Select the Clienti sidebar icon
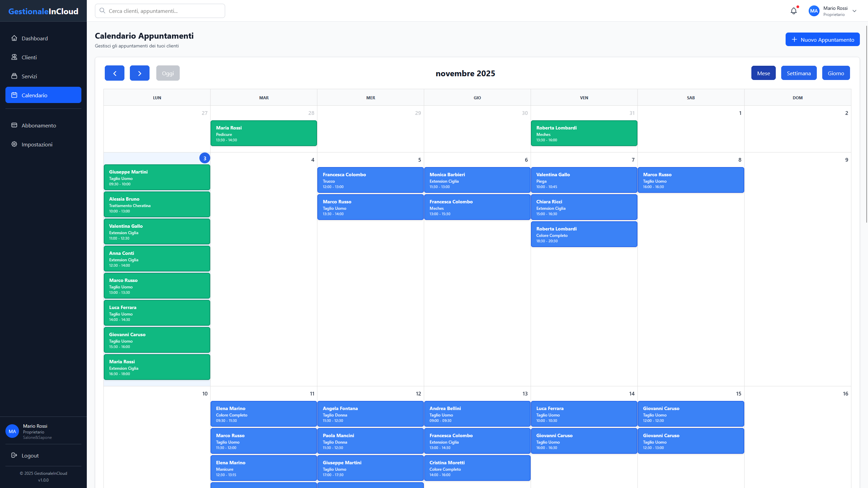 pyautogui.click(x=14, y=57)
